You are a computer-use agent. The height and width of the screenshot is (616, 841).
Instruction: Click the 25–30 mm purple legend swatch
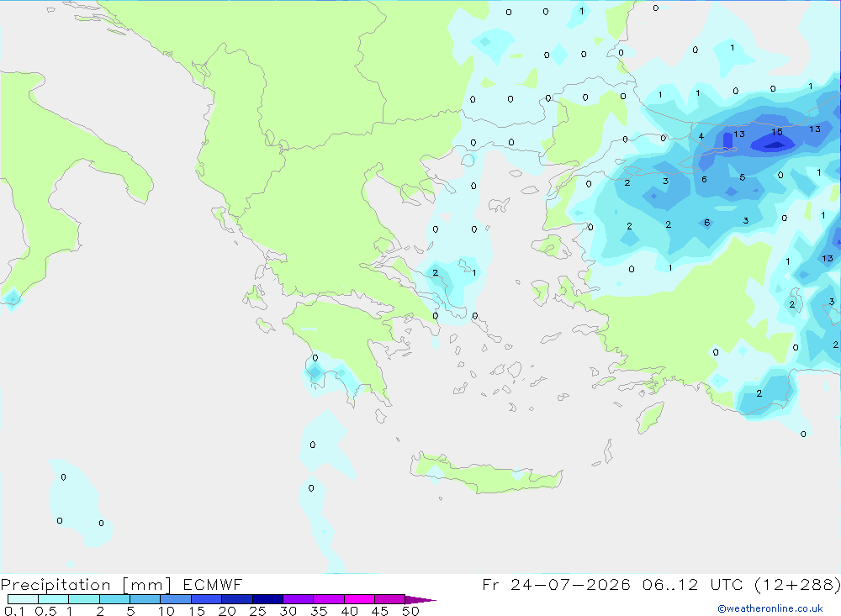pos(267,599)
